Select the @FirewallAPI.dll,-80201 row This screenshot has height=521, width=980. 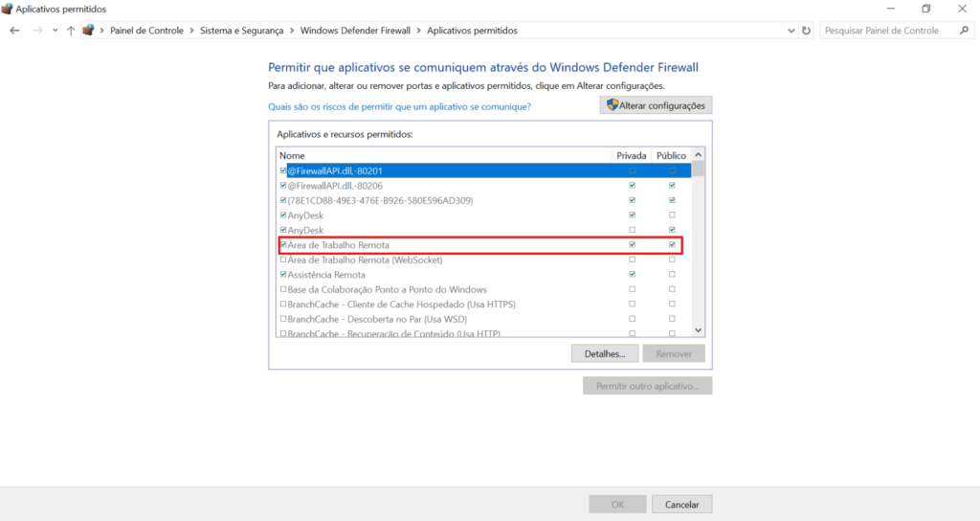484,170
